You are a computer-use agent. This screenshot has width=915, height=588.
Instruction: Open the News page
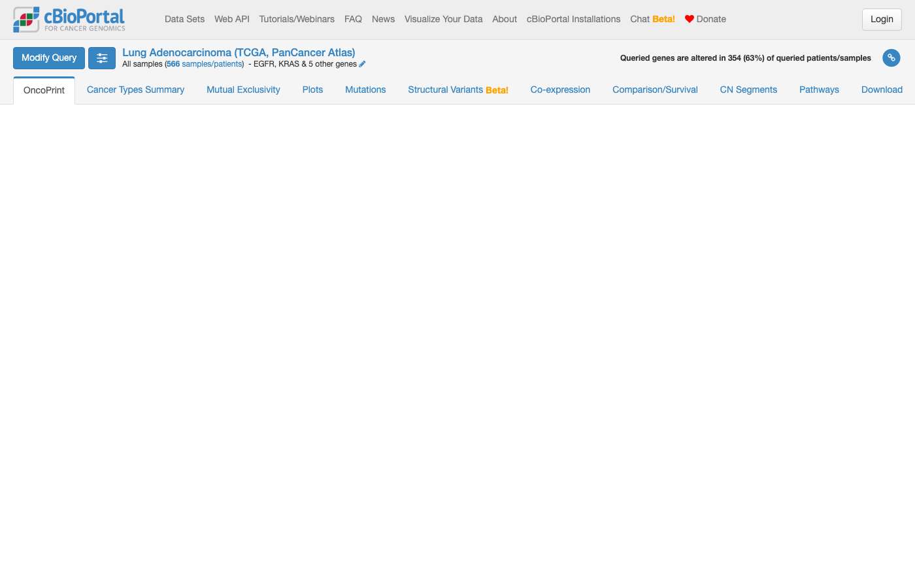[x=383, y=19]
